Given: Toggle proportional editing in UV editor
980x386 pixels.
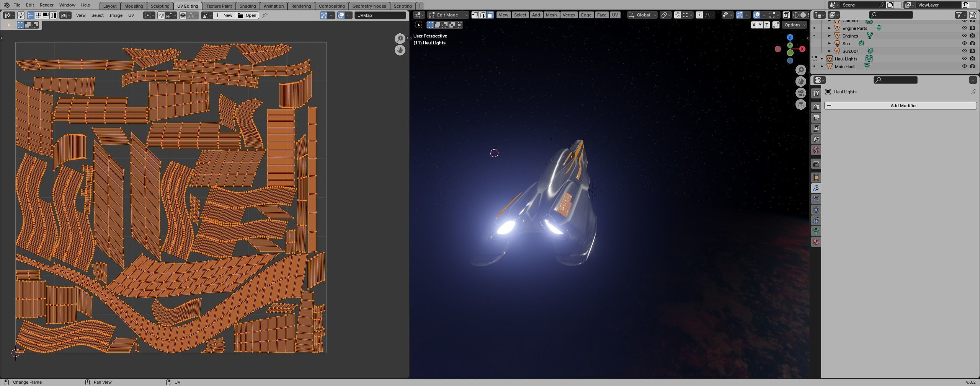Looking at the screenshot, I should point(183,15).
